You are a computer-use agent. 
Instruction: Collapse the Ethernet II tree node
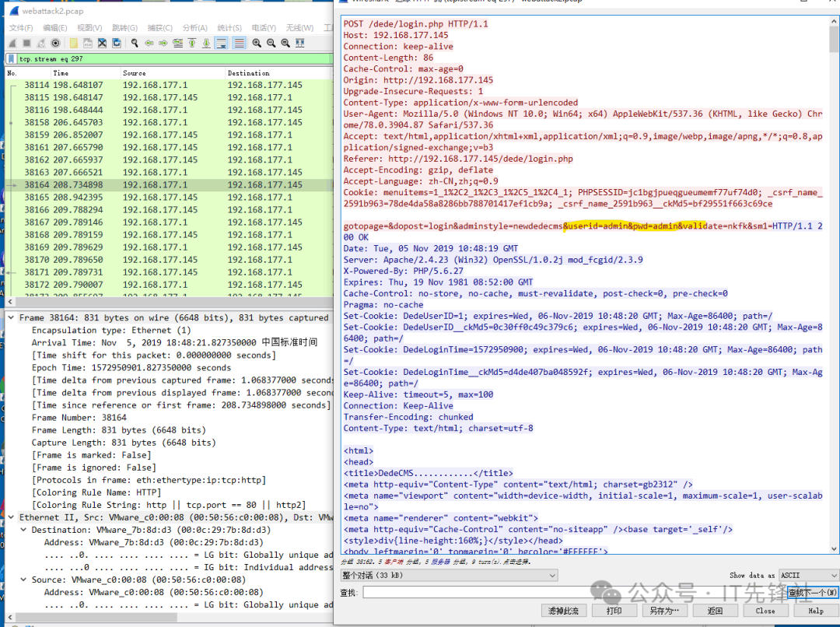[x=11, y=517]
